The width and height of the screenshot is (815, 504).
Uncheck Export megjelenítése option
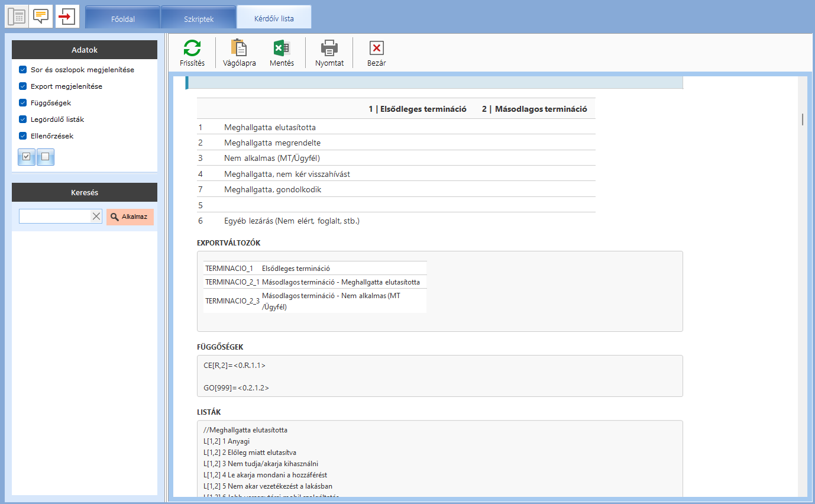coord(23,86)
